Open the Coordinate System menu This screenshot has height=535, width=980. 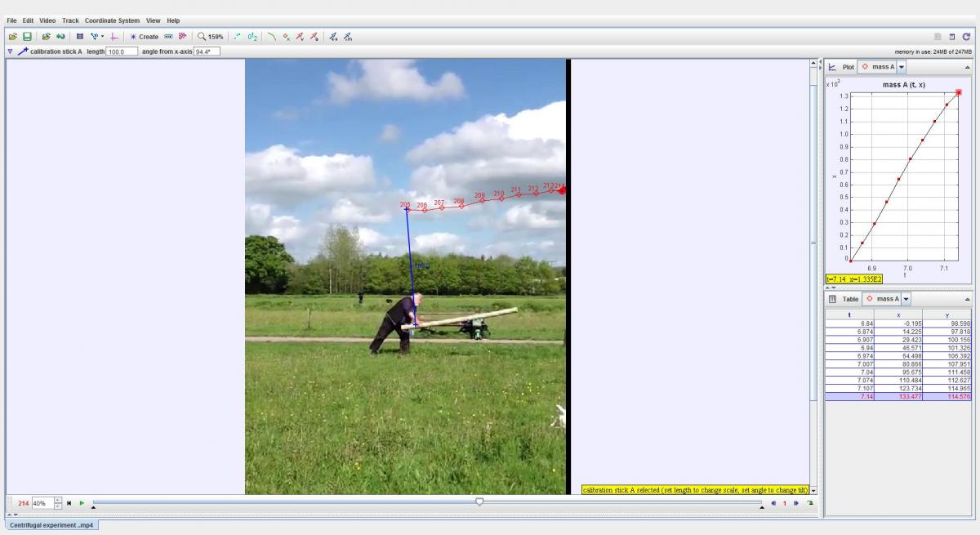(x=112, y=20)
